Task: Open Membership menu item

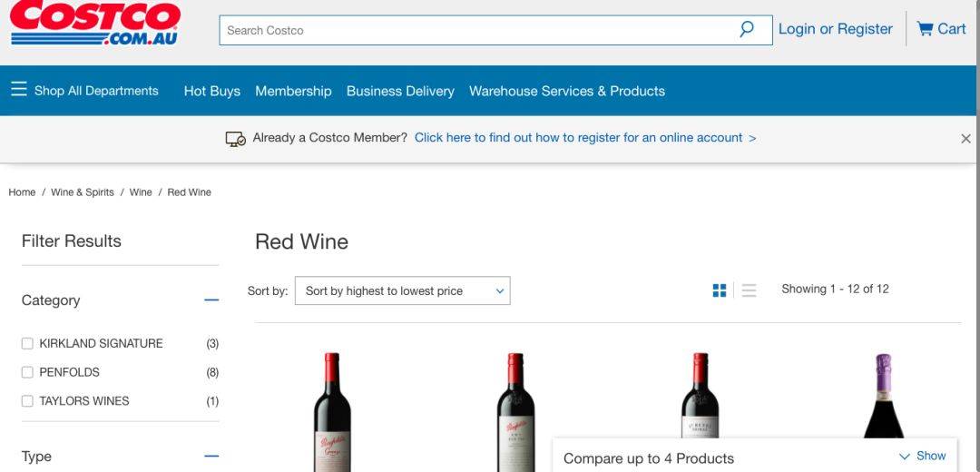Action: click(293, 91)
